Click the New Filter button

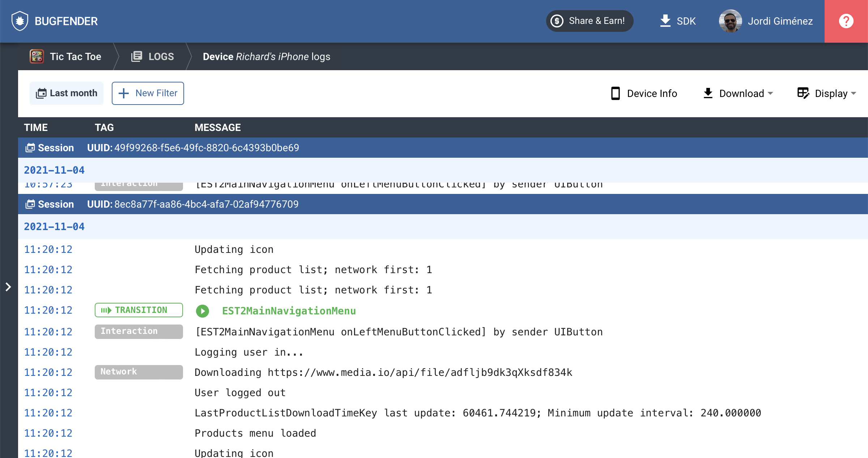pyautogui.click(x=148, y=93)
